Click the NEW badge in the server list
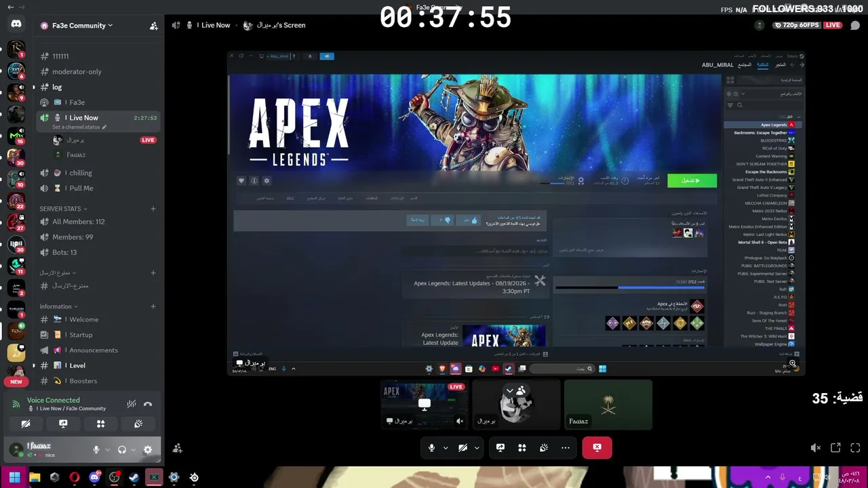 tap(16, 382)
